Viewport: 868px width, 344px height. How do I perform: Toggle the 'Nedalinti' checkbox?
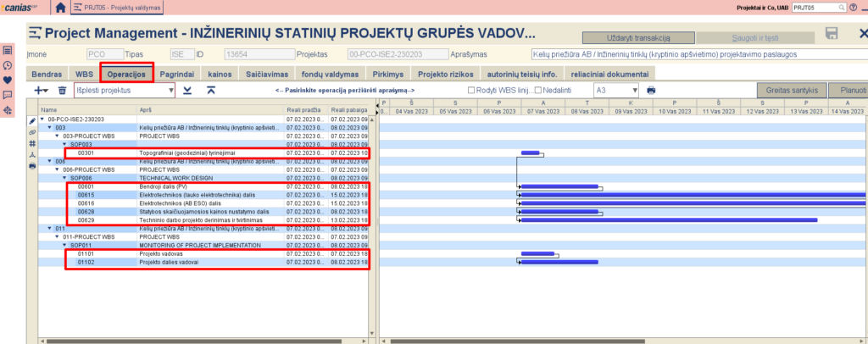(x=538, y=90)
